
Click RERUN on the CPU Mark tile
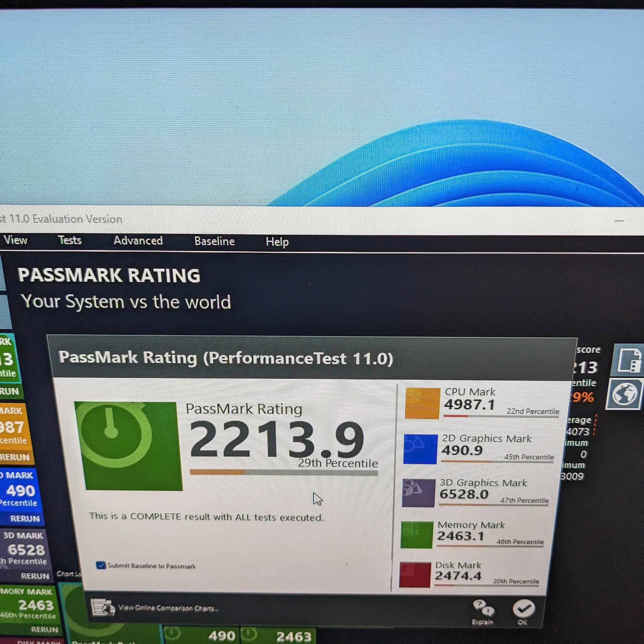15,457
